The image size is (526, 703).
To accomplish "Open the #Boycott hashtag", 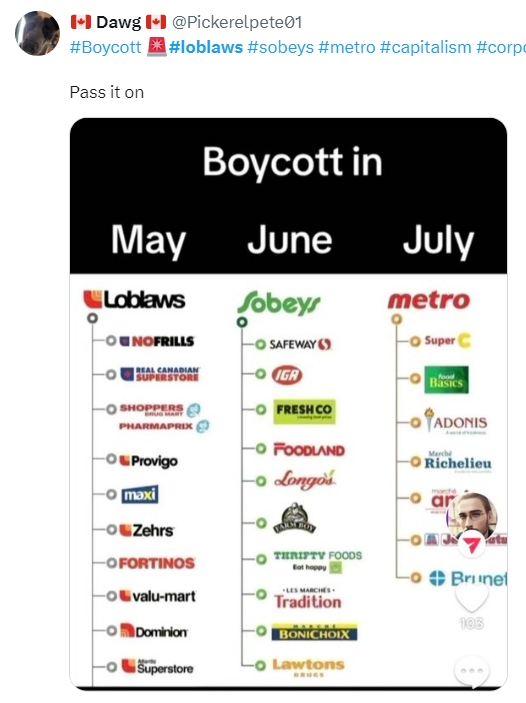I will click(x=105, y=47).
